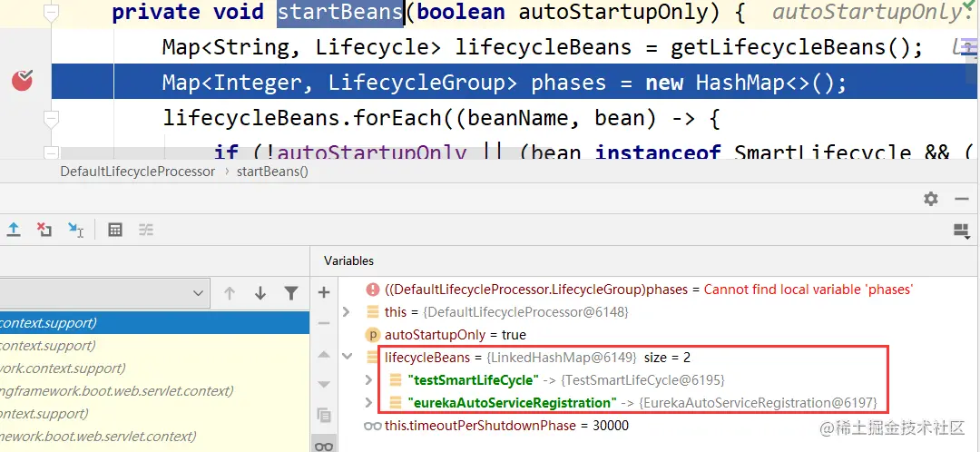980x452 pixels.
Task: Click the 'size = 2' text
Action: (x=667, y=358)
